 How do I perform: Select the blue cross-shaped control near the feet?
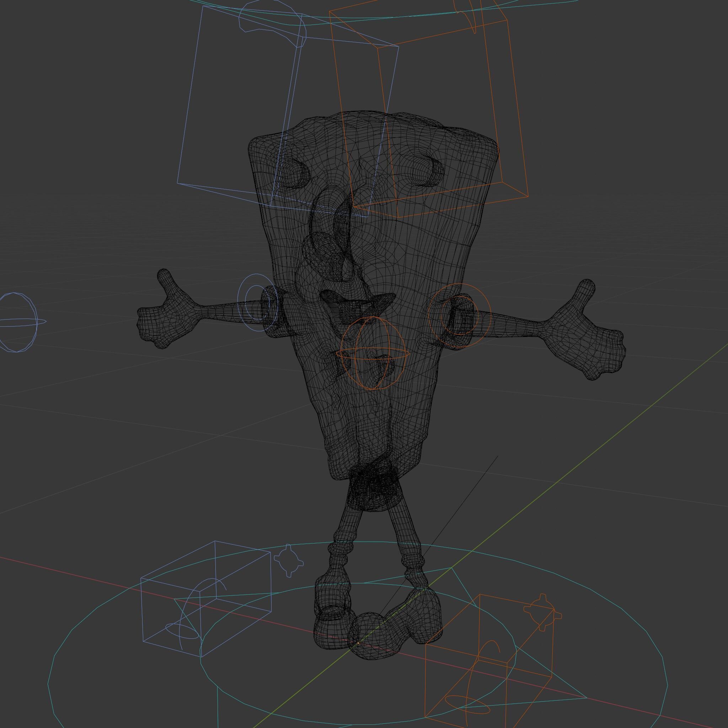tap(288, 561)
